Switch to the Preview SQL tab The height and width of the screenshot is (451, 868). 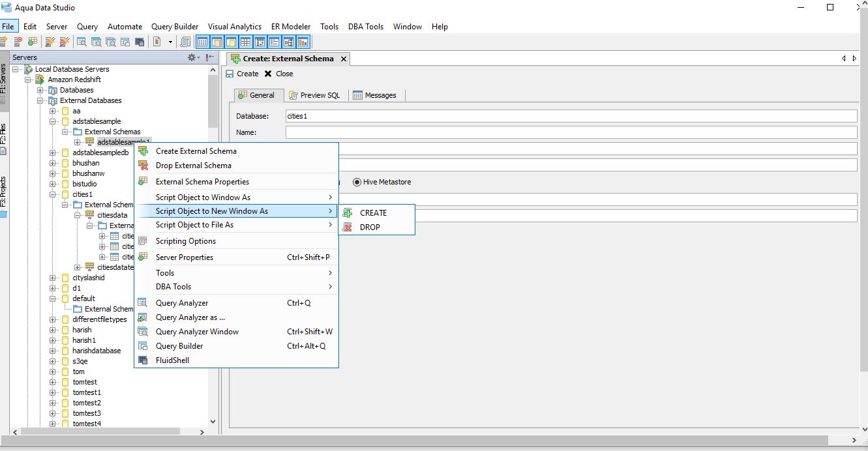click(x=314, y=95)
